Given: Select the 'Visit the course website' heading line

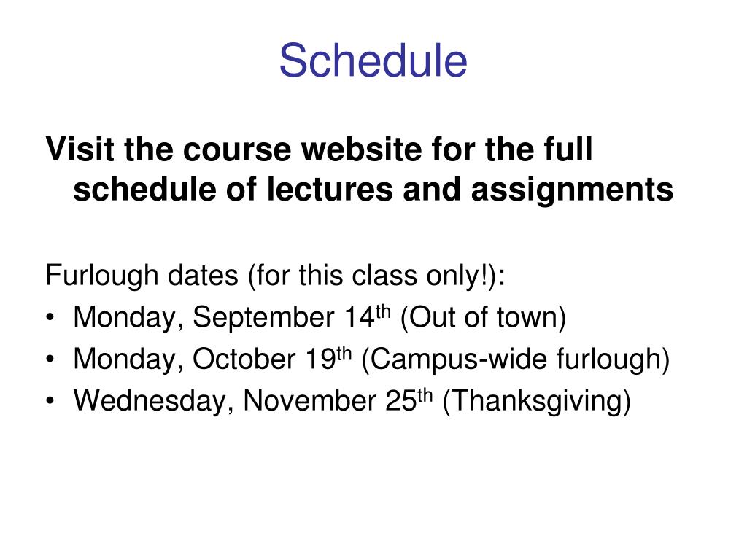Looking at the screenshot, I should 320,149.
